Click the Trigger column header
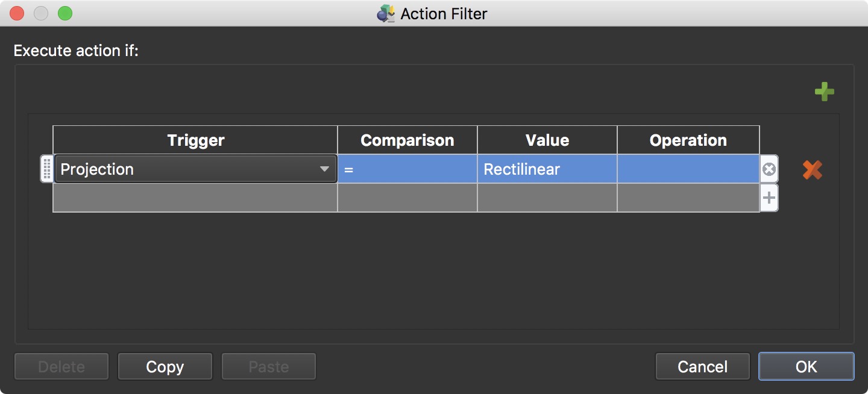The image size is (868, 394). tap(195, 140)
